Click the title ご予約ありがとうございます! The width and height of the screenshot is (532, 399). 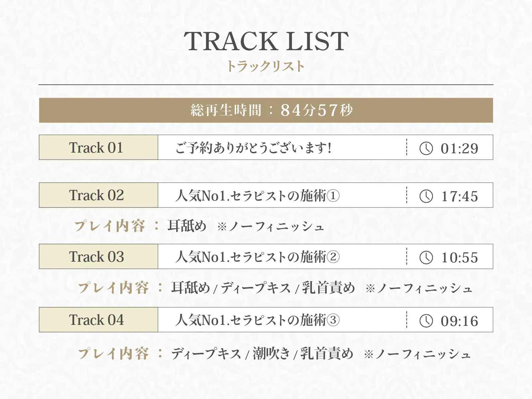pos(253,148)
